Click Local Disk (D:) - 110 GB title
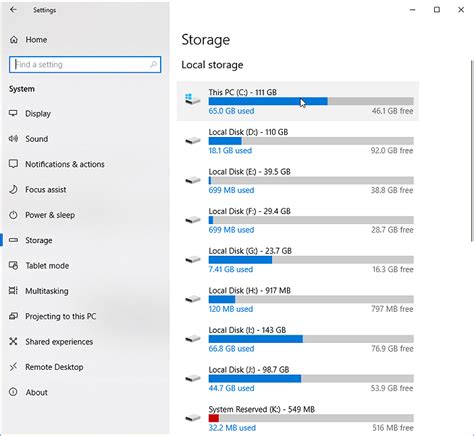474x436 pixels. [248, 132]
